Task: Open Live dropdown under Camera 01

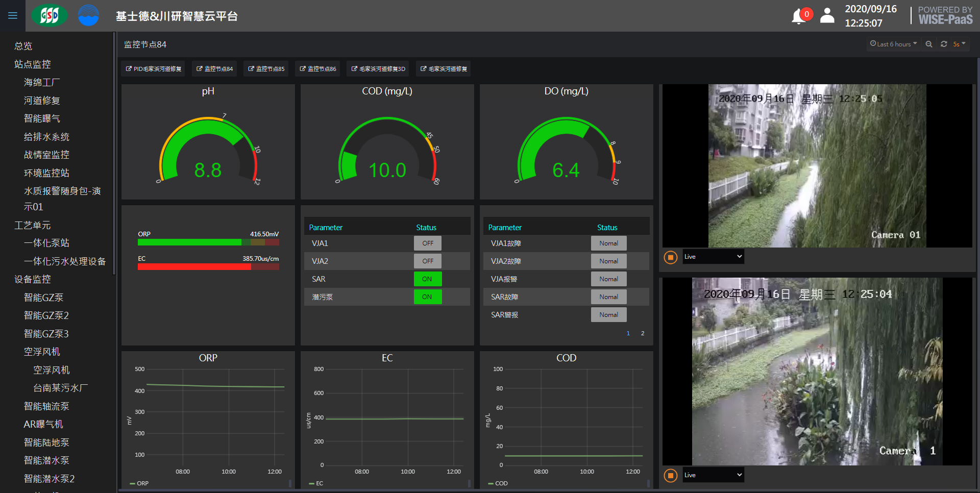Action: tap(713, 257)
